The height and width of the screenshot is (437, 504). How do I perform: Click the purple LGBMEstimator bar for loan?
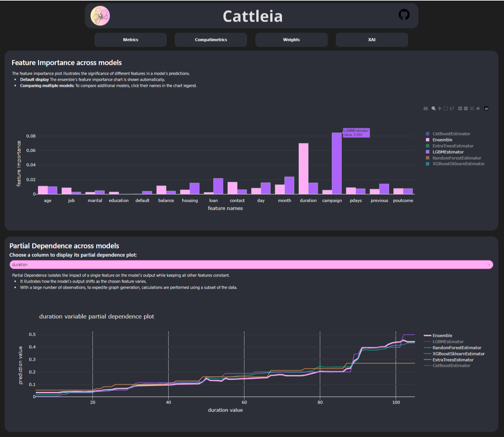coord(218,186)
